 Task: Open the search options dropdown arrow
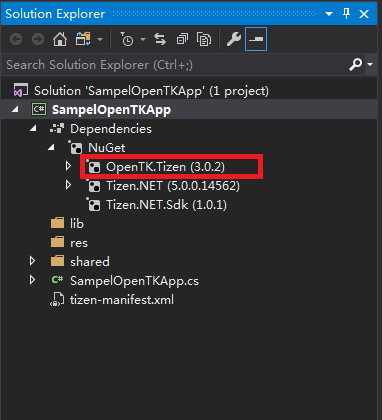(370, 64)
